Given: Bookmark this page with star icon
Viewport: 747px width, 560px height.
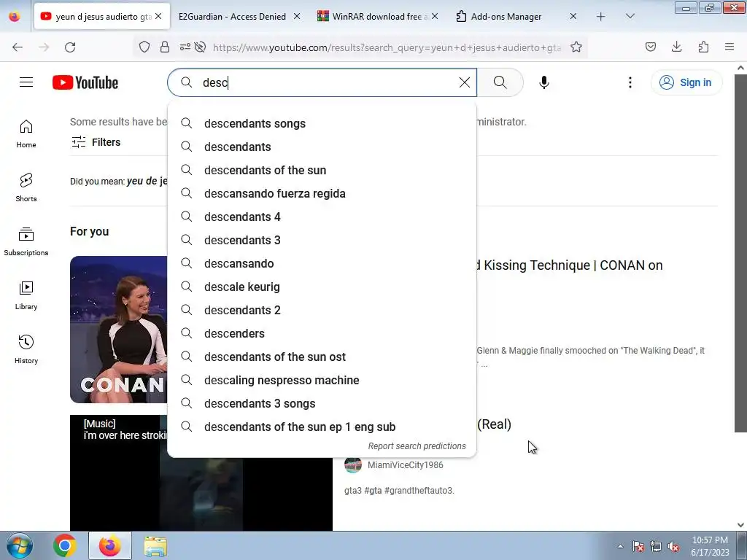Looking at the screenshot, I should coord(576,47).
